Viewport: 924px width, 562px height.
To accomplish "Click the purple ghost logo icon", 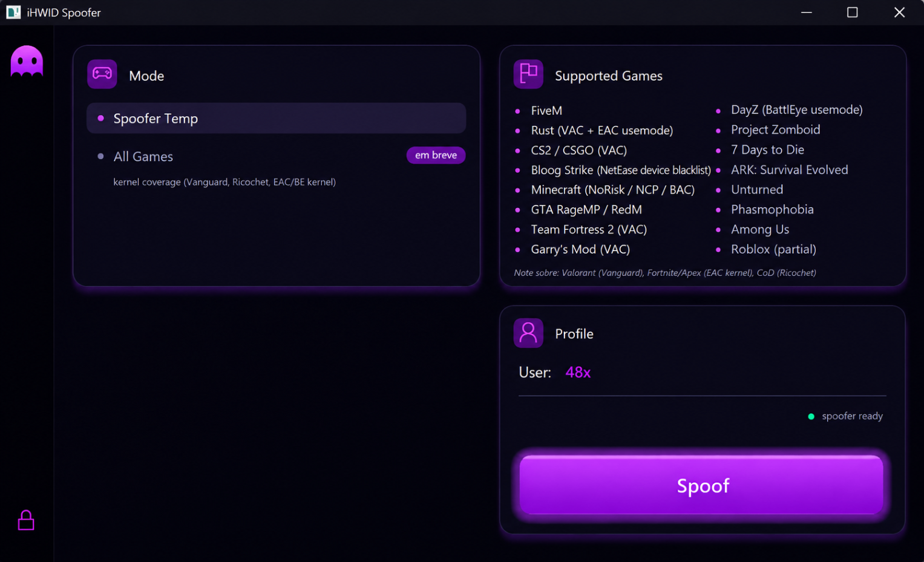I will [27, 61].
